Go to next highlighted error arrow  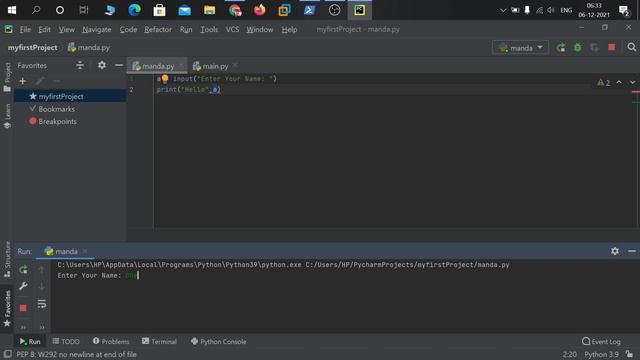click(632, 82)
